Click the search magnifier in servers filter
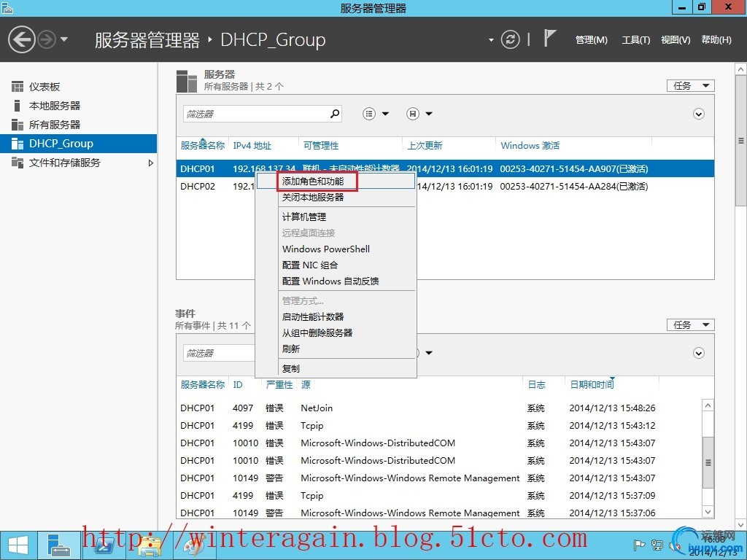Image resolution: width=747 pixels, height=560 pixels. click(x=335, y=114)
